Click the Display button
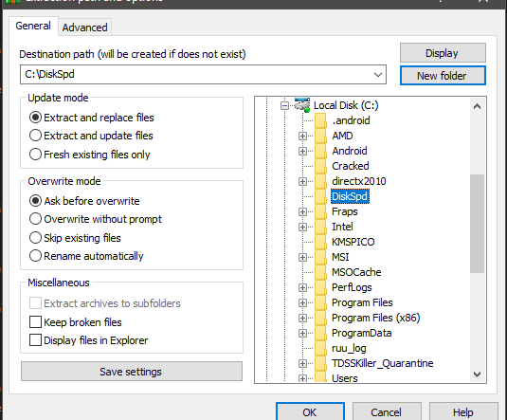 click(443, 53)
